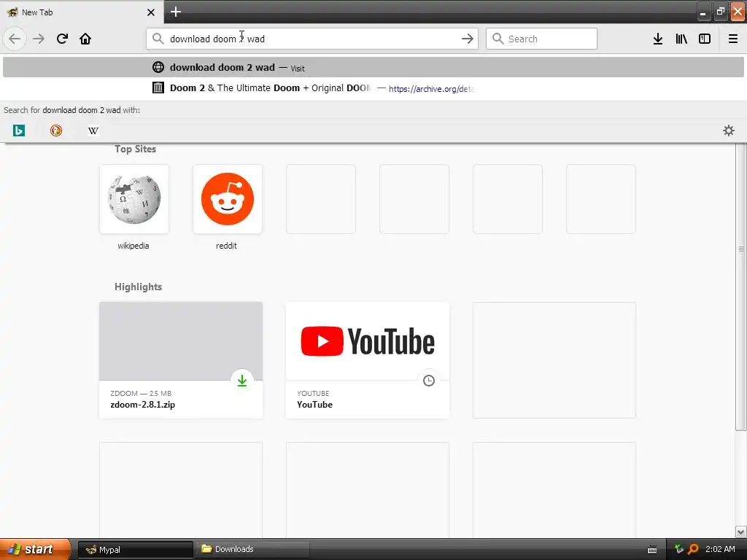Go back to the previous page
Viewport: 747px width, 560px height.
coord(15,39)
